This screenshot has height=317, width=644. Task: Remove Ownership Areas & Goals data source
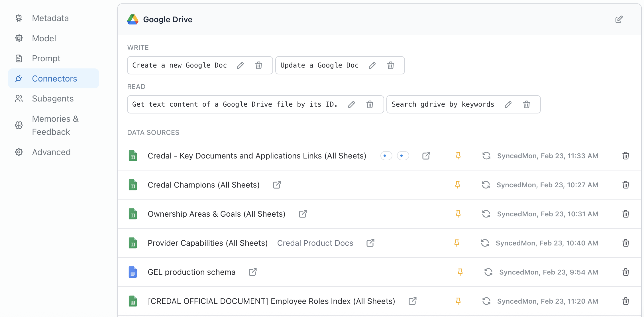point(625,214)
